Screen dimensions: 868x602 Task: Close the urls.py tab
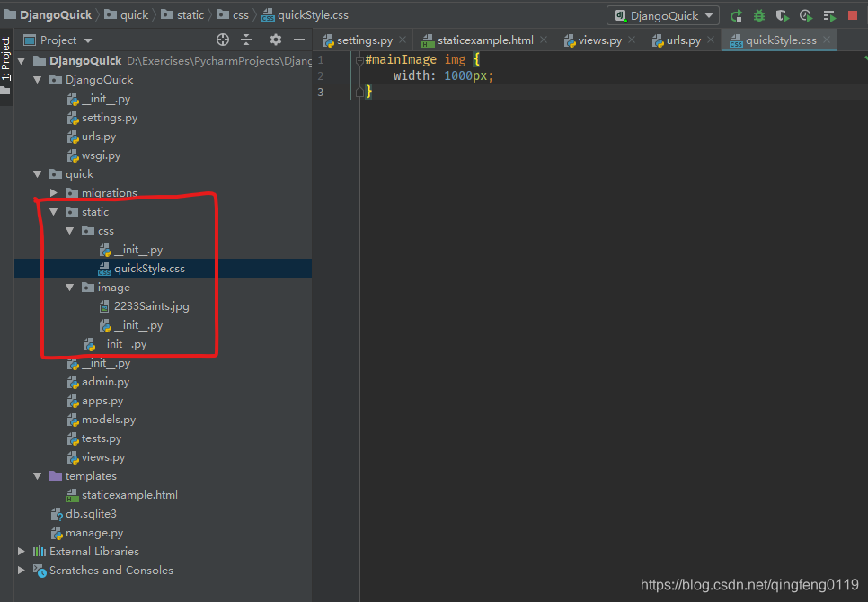point(711,40)
